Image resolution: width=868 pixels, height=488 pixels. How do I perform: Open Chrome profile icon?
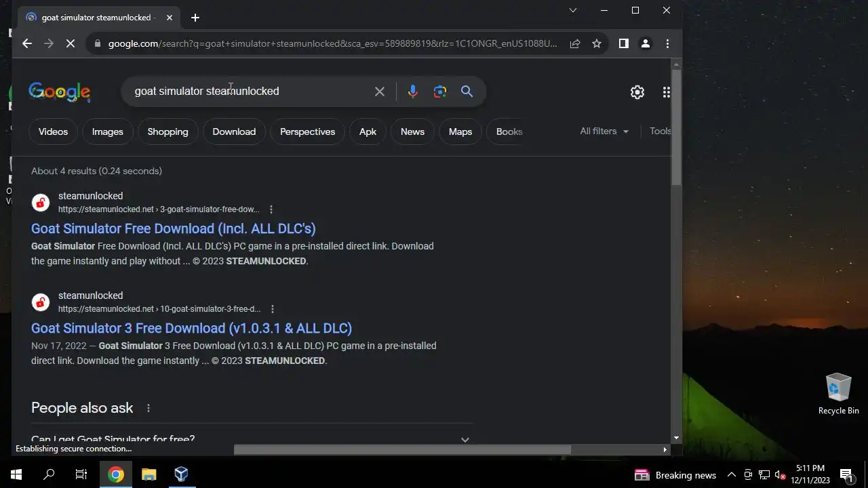pyautogui.click(x=646, y=43)
